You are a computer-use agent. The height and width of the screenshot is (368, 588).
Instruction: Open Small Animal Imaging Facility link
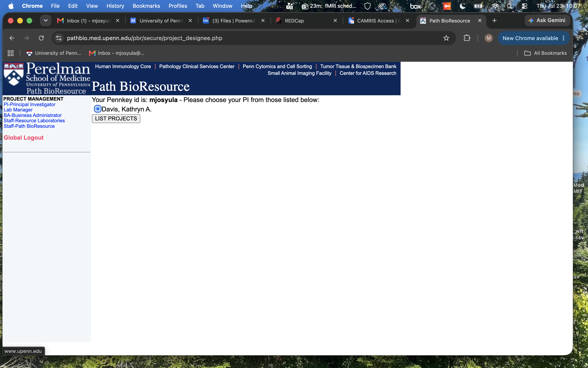click(x=299, y=73)
